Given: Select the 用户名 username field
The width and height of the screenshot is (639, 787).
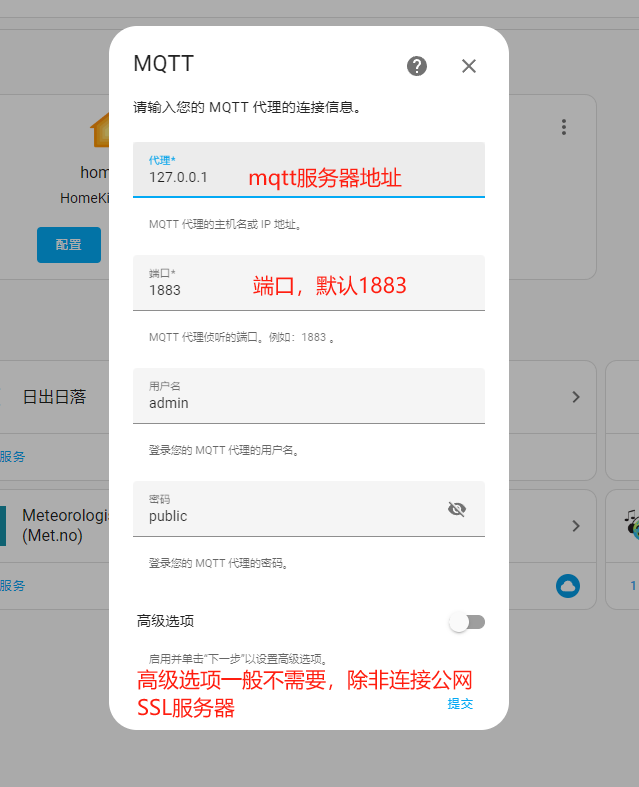Looking at the screenshot, I should pyautogui.click(x=308, y=396).
